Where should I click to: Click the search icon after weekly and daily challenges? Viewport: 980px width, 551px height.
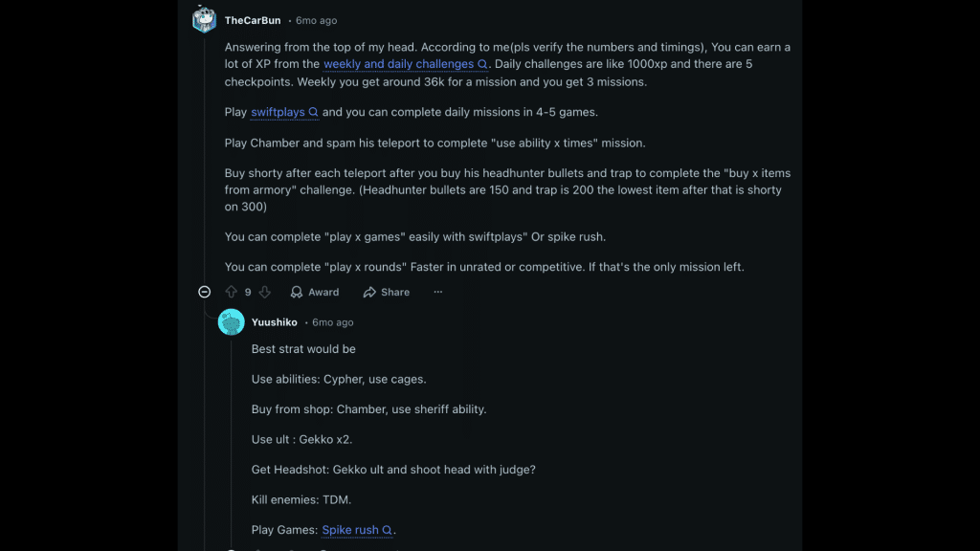483,64
